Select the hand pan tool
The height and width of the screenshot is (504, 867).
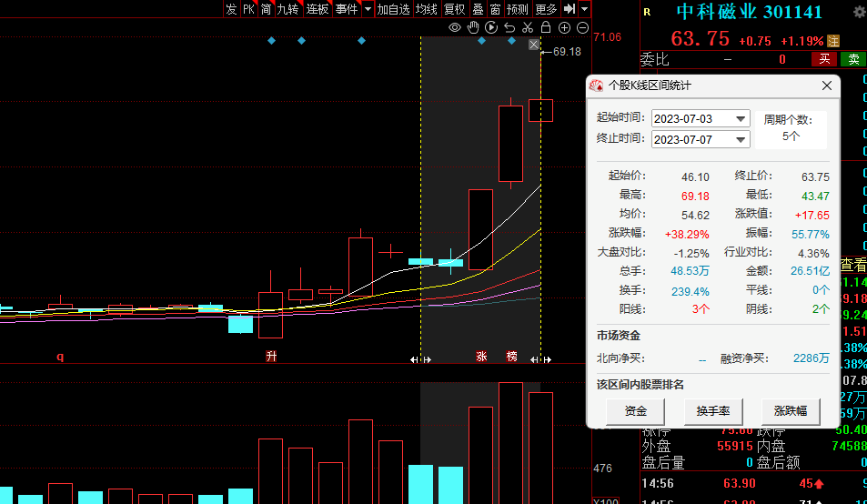point(473,28)
